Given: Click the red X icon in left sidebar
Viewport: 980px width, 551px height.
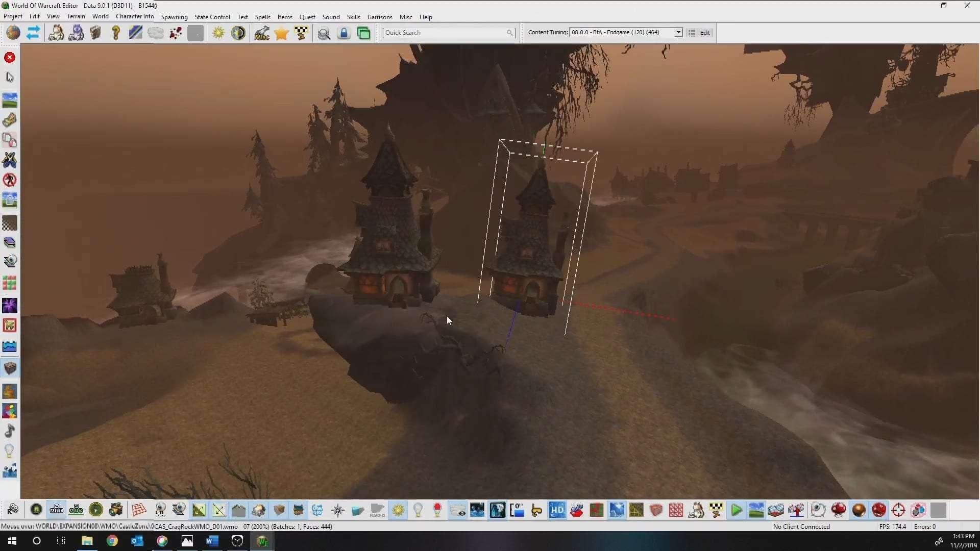Looking at the screenshot, I should [10, 58].
